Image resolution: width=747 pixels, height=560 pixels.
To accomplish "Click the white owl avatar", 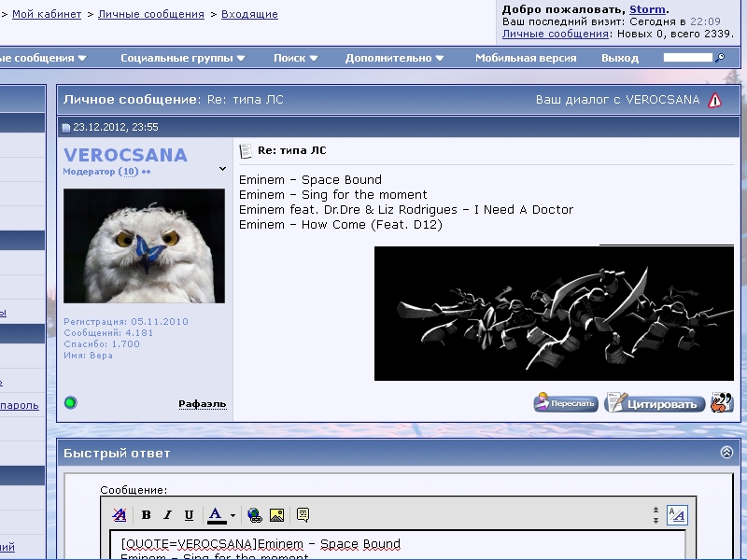I will coord(144,245).
